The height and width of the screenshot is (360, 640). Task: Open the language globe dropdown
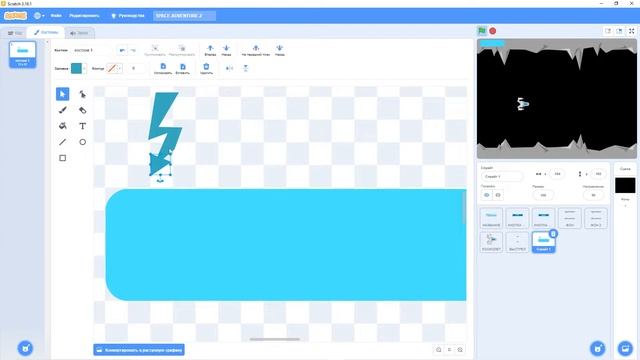[x=39, y=16]
